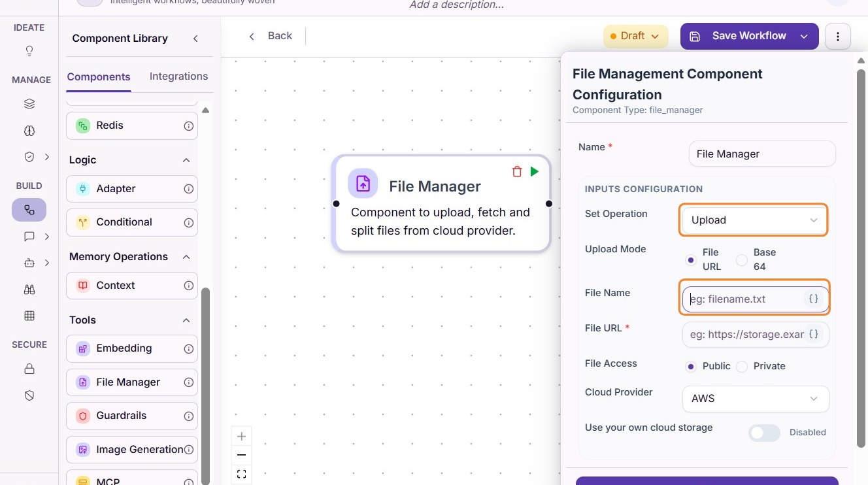Choose Private file access
This screenshot has width=868, height=485.
click(742, 367)
